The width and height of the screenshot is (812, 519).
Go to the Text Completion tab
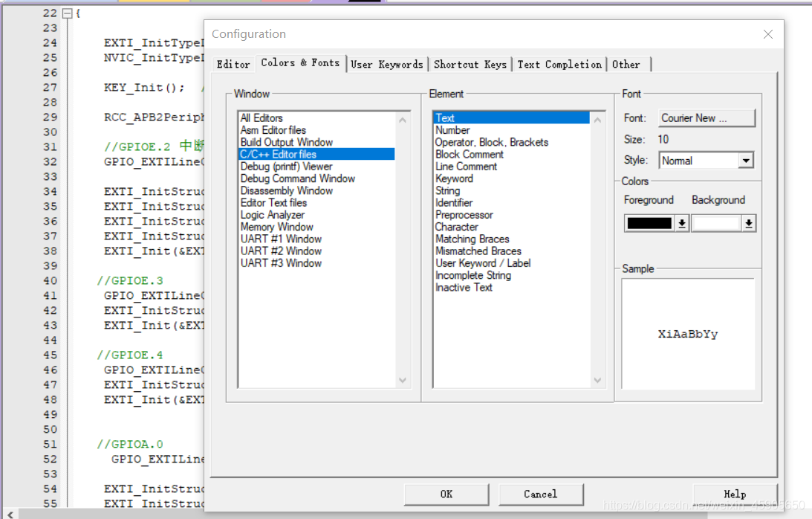[559, 64]
